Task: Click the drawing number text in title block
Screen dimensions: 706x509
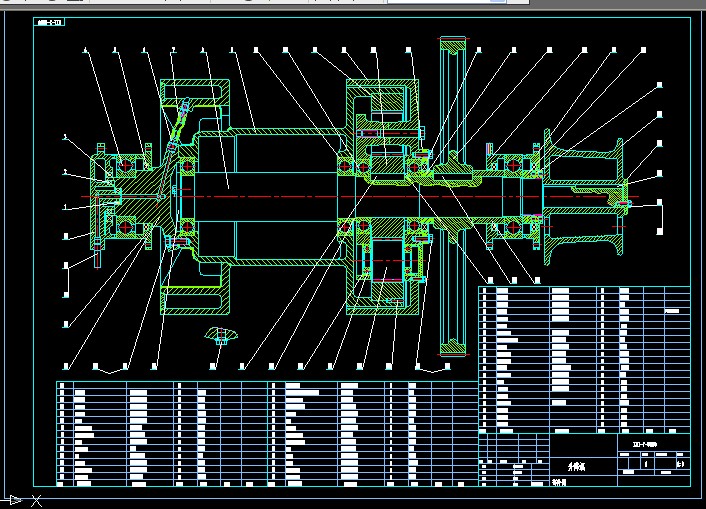Action: click(x=645, y=443)
